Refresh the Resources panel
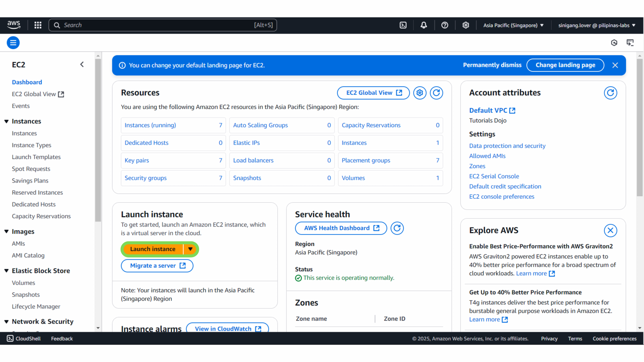644x362 pixels. (x=436, y=93)
